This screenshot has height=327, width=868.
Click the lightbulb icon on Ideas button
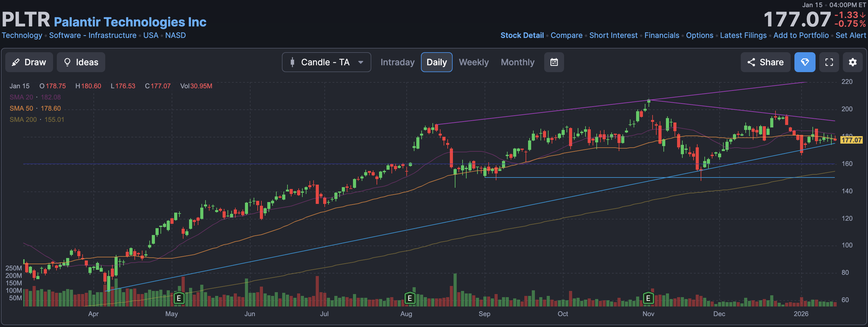[x=67, y=62]
